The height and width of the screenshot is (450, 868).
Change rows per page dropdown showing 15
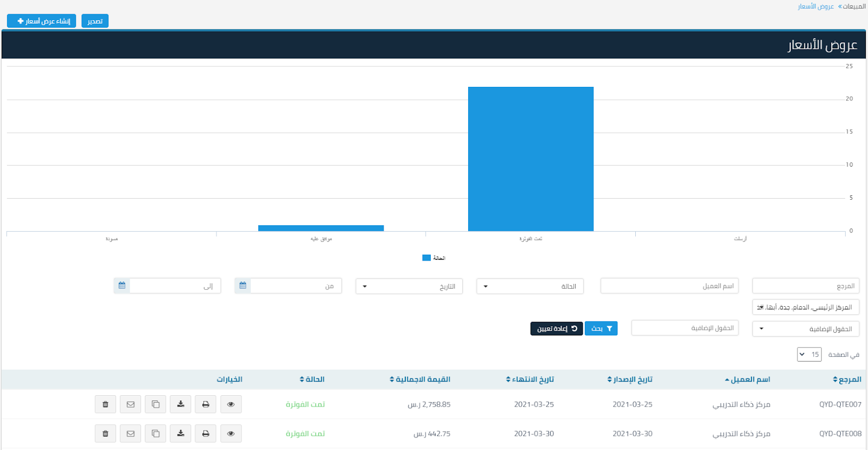coord(809,354)
